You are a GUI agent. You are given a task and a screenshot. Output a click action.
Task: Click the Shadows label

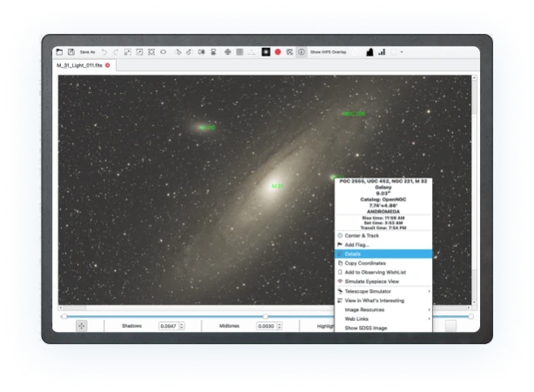[x=132, y=326]
